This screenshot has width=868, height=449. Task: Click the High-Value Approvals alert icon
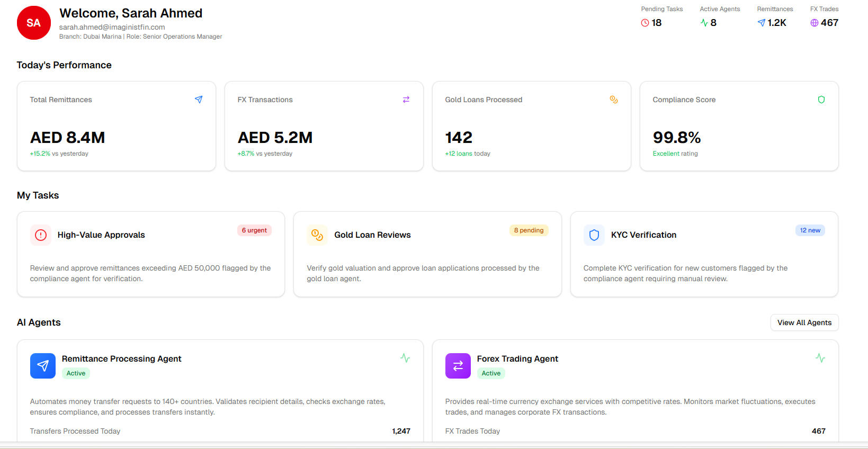41,235
